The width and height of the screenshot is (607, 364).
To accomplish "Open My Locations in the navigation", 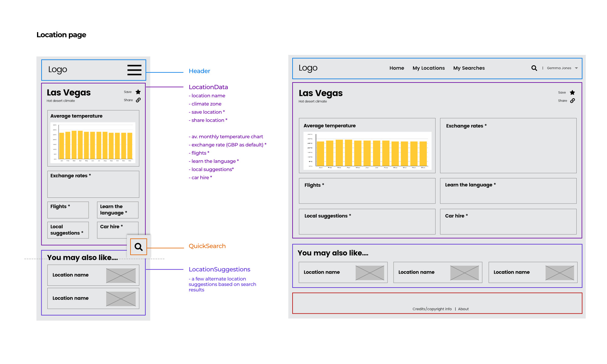I will [x=429, y=68].
